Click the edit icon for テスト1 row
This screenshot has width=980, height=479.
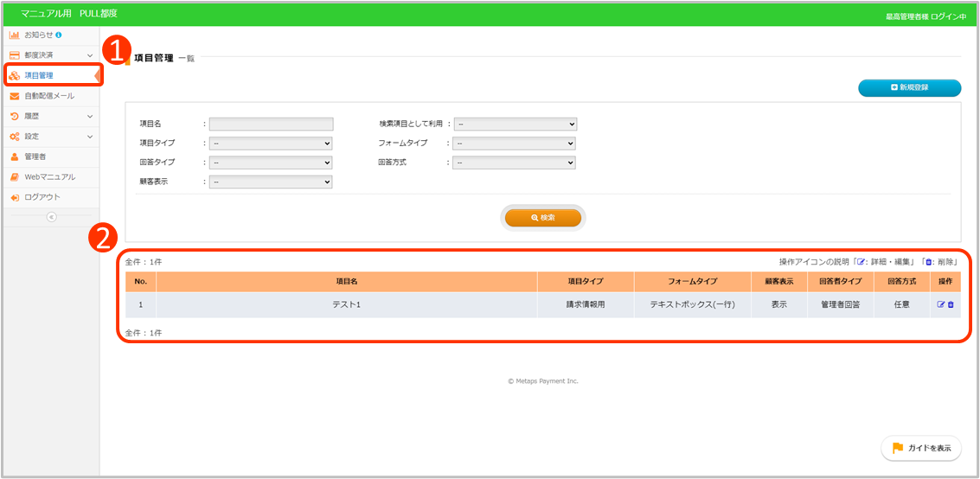(940, 304)
